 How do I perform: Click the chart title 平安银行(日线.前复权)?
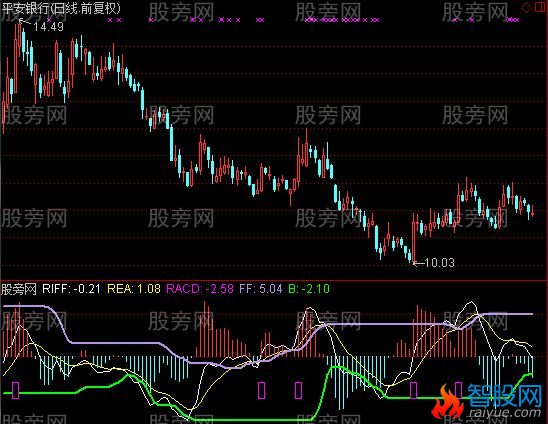tap(61, 8)
